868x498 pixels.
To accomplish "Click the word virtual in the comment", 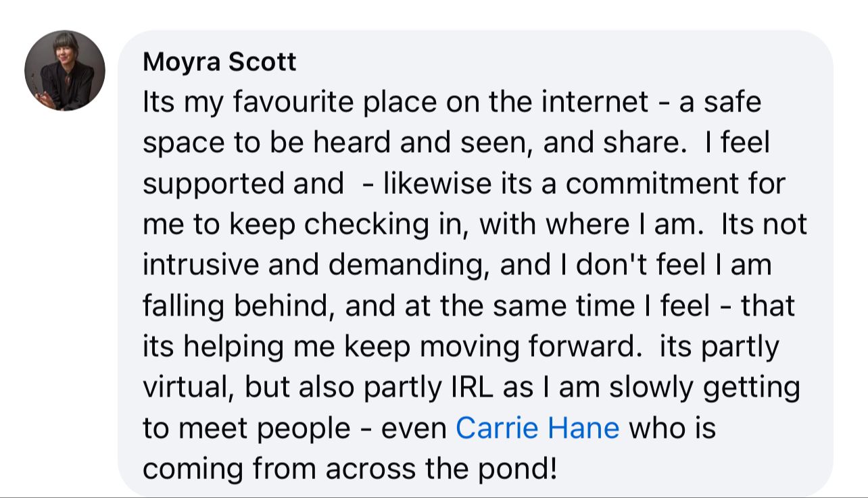I will point(189,388).
